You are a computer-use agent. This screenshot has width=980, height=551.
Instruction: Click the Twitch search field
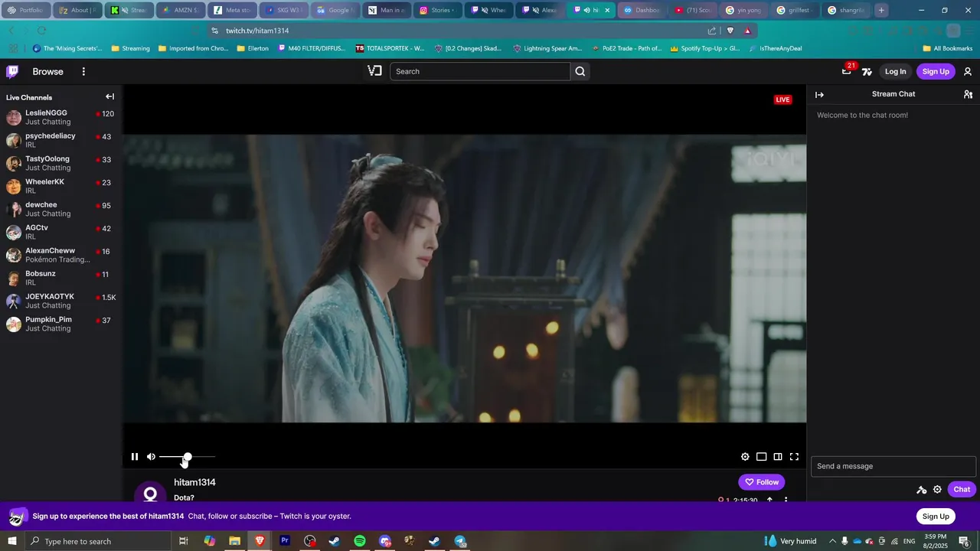coord(480,71)
